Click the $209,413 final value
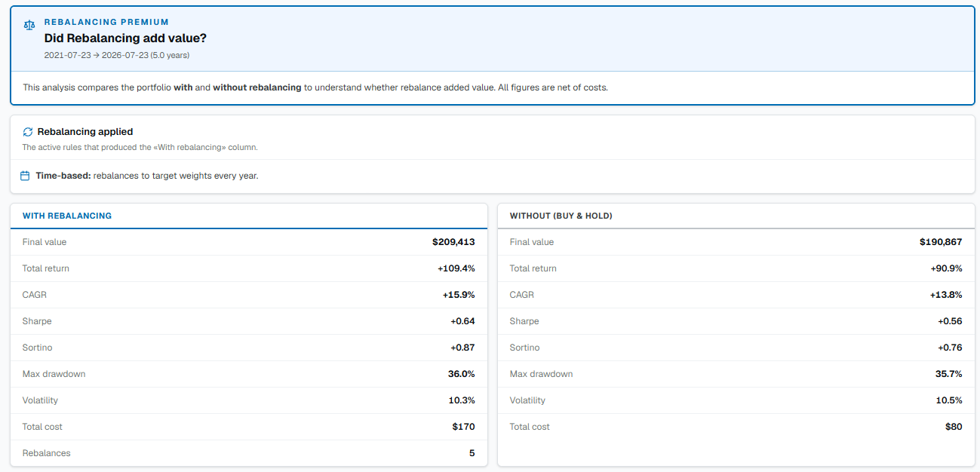This screenshot has width=980, height=472. click(x=453, y=242)
